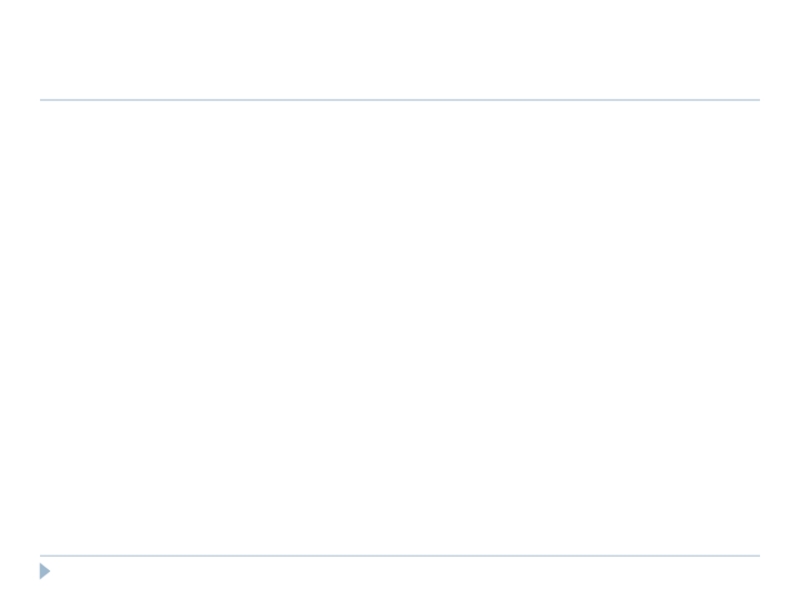Click the middle of the bottom divider line

click(400, 555)
